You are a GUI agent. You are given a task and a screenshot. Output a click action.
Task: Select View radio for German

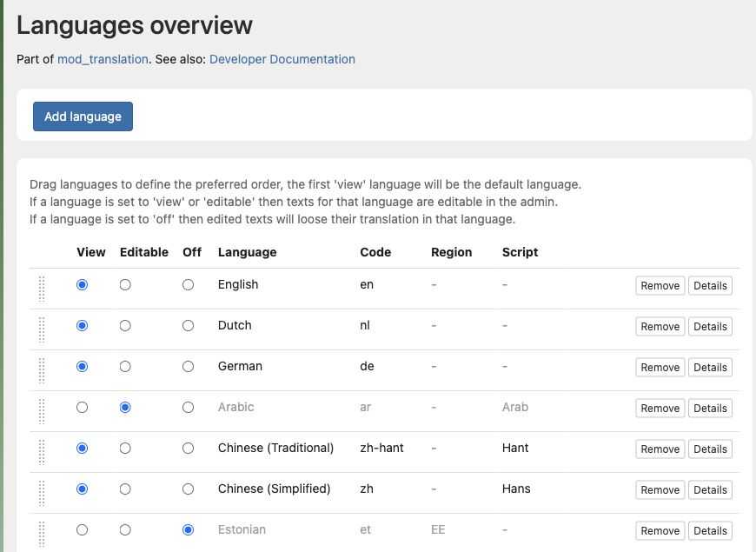pyautogui.click(x=82, y=367)
